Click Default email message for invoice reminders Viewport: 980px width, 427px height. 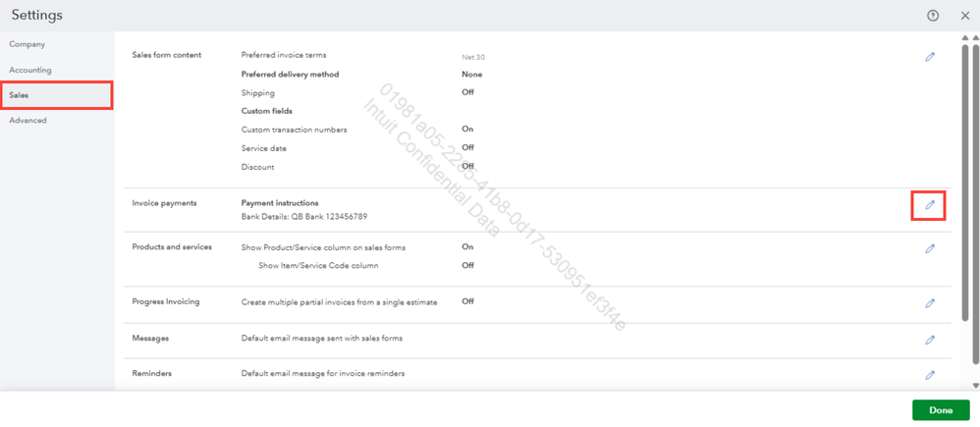pos(323,373)
